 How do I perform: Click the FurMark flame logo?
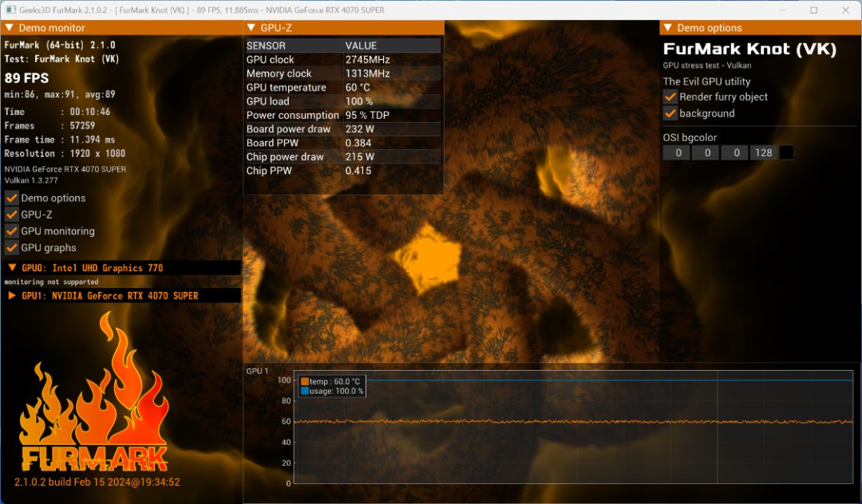tap(93, 391)
